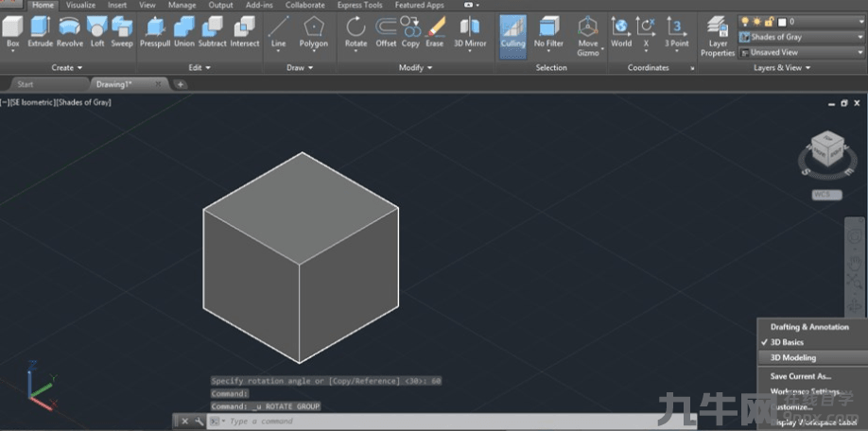Toggle the layer lock padlock icon

pos(769,22)
